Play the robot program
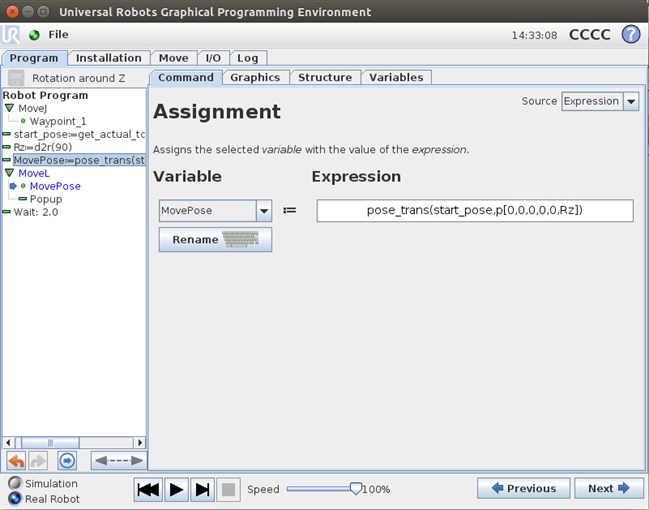Screen dimensions: 649x510 (176, 490)
